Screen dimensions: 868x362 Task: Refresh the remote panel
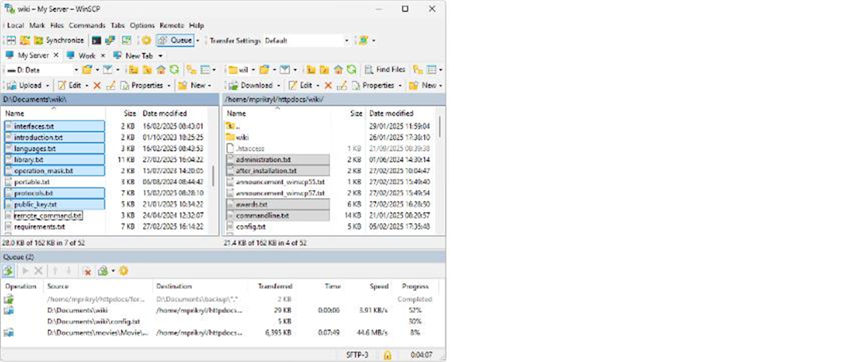(352, 70)
